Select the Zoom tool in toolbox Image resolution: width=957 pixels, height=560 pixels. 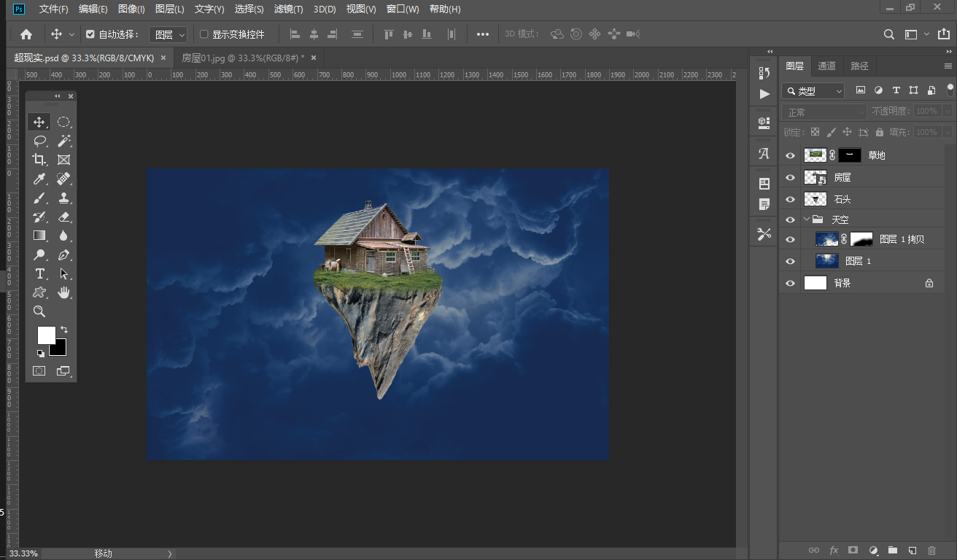39,311
